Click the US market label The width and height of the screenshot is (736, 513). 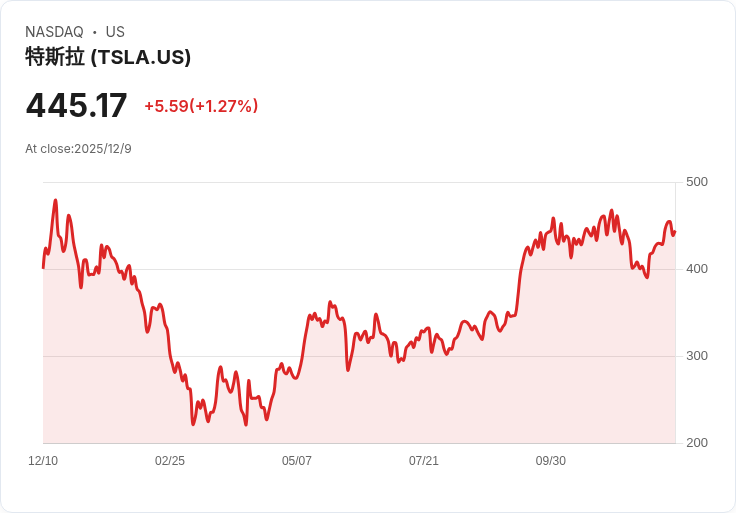point(115,32)
